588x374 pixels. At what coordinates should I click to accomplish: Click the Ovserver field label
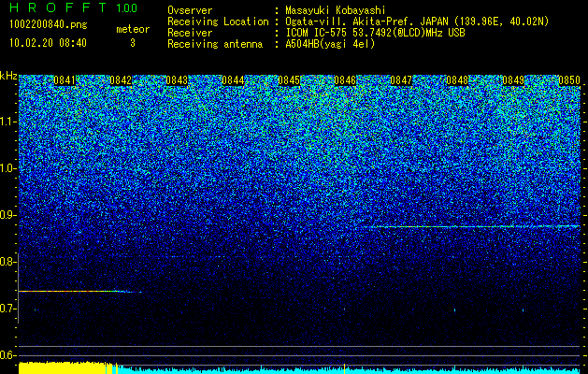(x=190, y=10)
